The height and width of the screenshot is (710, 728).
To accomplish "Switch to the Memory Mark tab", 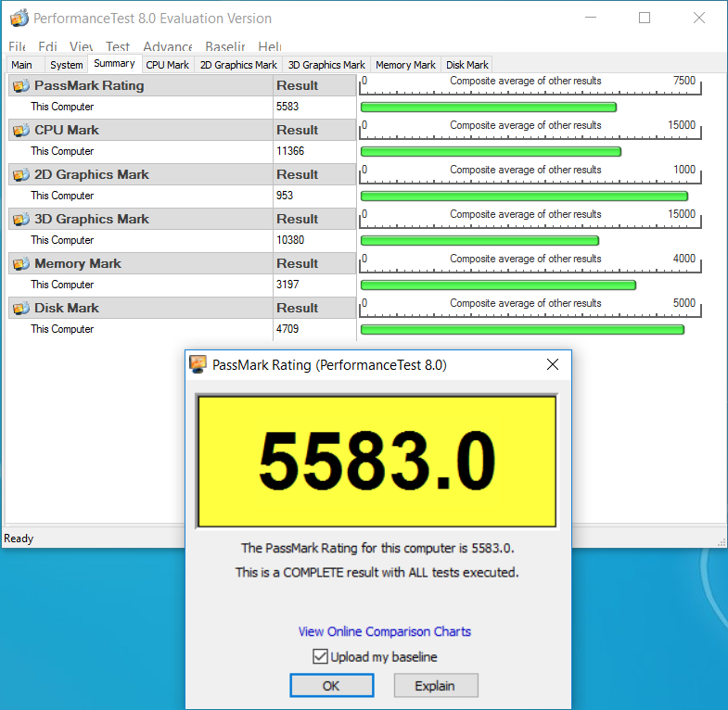I will coord(406,65).
